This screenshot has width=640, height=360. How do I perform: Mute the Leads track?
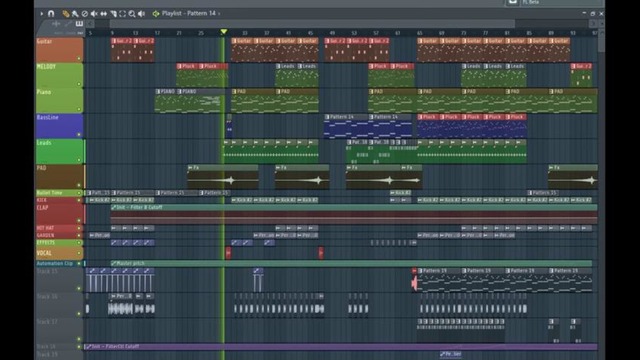(x=79, y=160)
